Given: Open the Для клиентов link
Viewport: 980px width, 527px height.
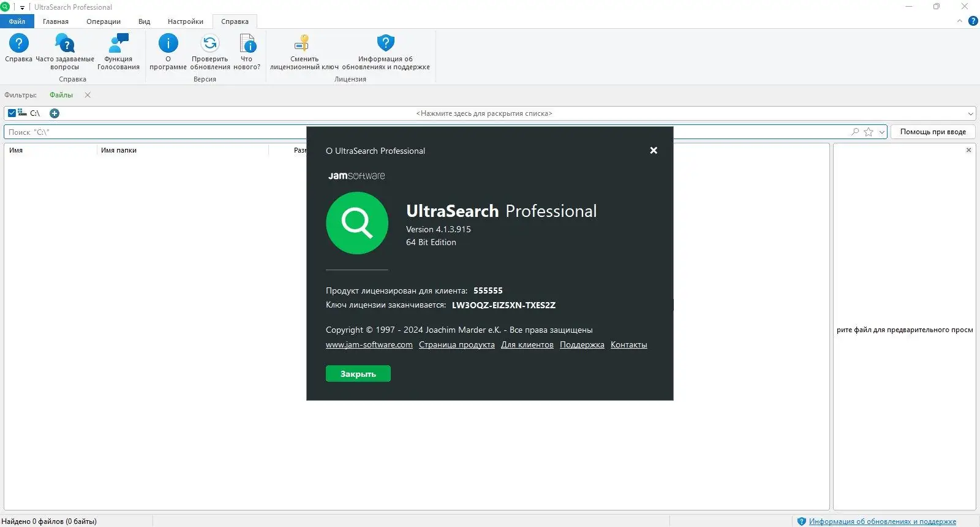Looking at the screenshot, I should coord(527,345).
